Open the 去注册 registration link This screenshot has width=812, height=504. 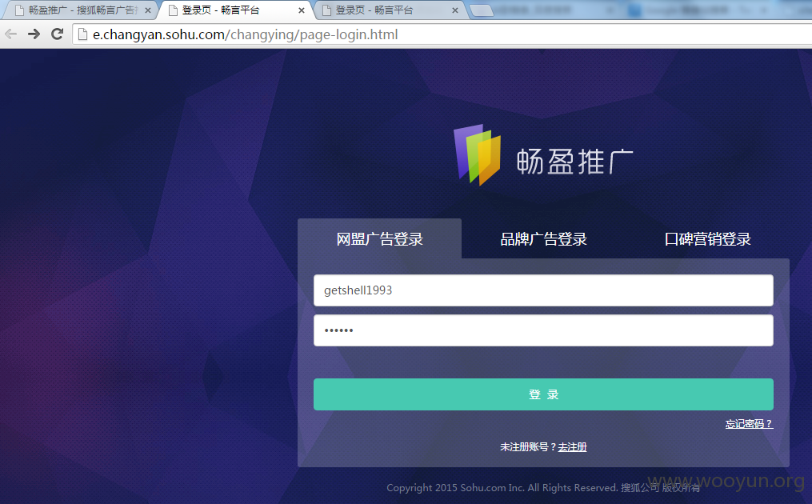pyautogui.click(x=572, y=447)
